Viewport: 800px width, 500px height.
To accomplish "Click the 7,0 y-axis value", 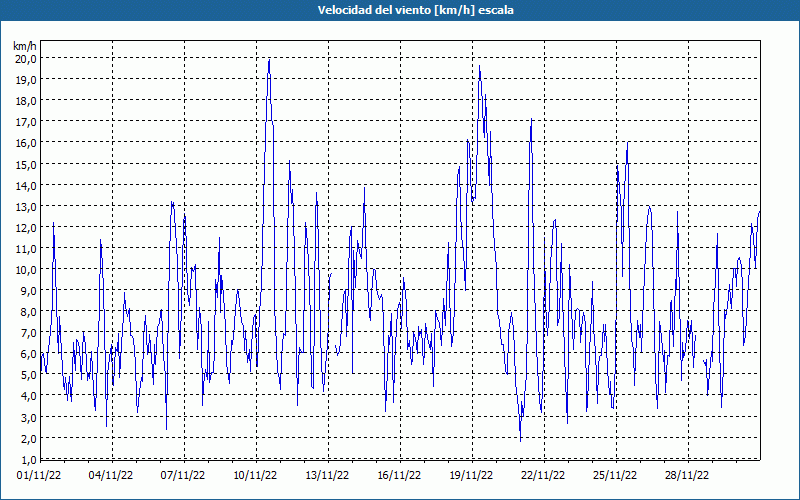I will pos(29,333).
